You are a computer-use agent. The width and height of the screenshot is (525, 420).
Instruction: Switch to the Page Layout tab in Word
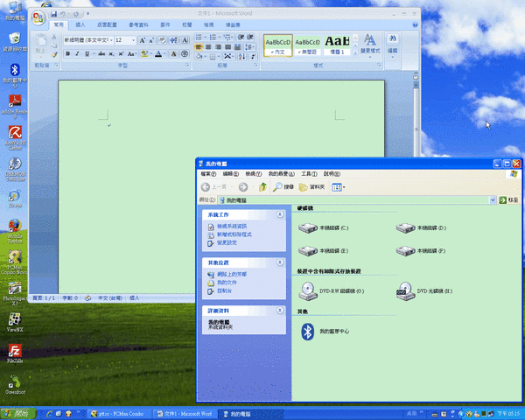107,24
